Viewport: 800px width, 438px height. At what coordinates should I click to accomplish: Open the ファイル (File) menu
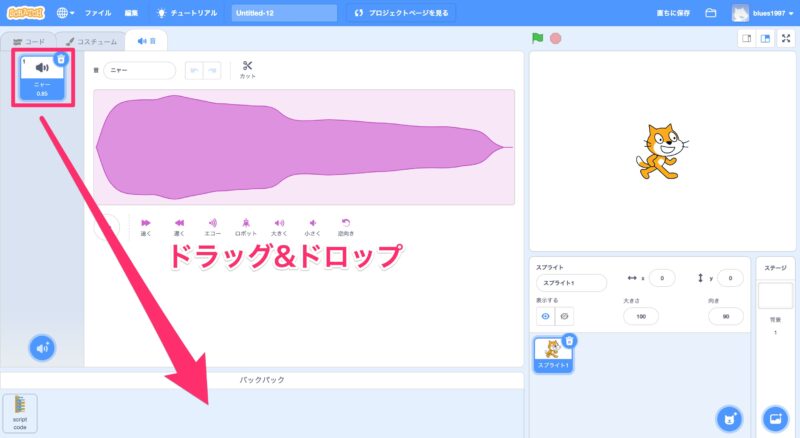click(98, 13)
